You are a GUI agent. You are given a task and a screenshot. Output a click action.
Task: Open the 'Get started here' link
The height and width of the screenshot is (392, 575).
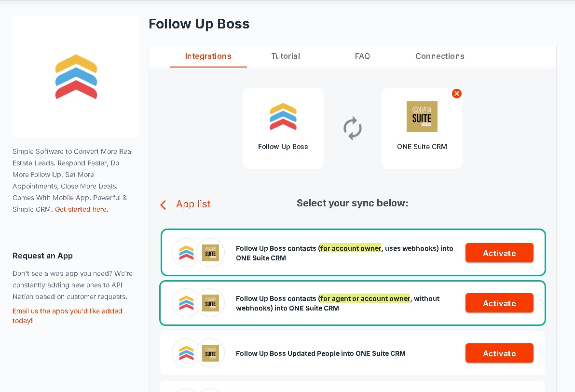tap(82, 209)
